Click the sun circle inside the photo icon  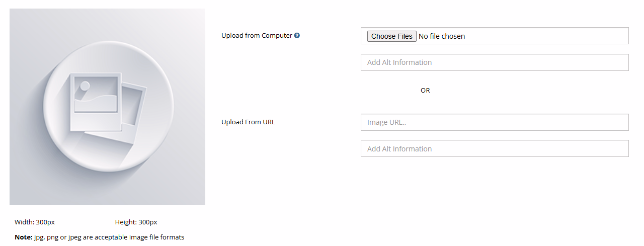click(x=85, y=86)
